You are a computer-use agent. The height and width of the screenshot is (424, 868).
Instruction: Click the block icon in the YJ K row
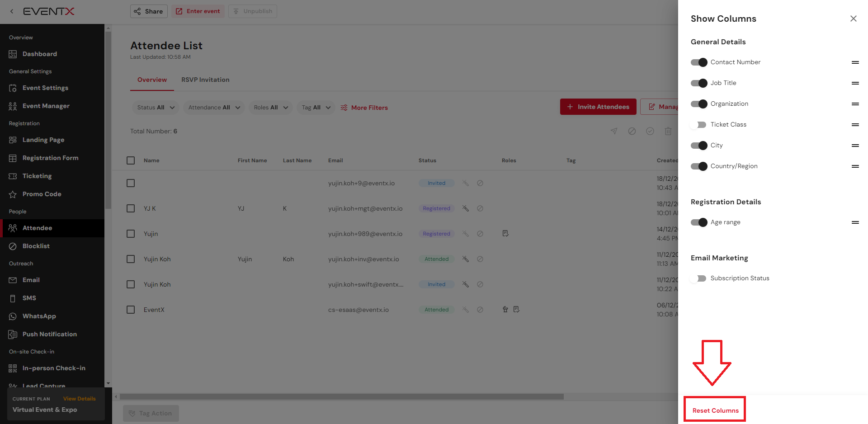tap(480, 208)
